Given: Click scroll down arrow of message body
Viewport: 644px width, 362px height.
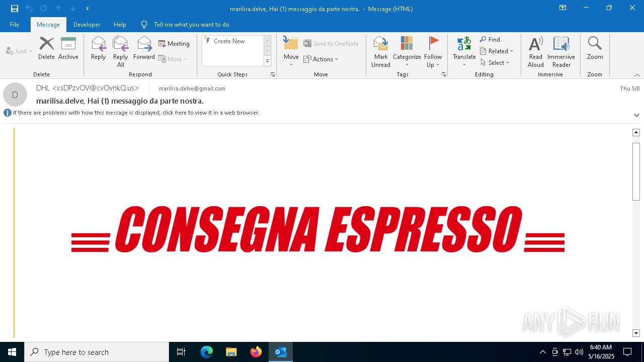Looking at the screenshot, I should click(x=636, y=333).
